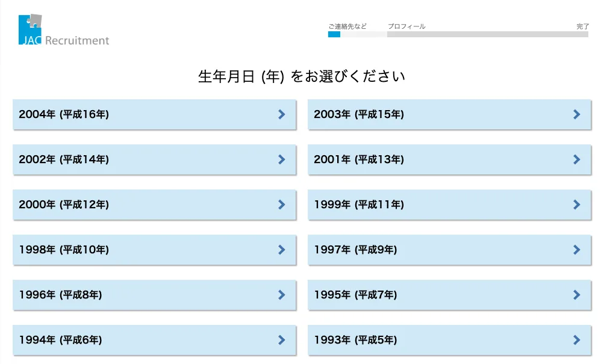Click the chevron beside 1999年 (平成11年)
The width and height of the screenshot is (601, 364).
coord(577,205)
